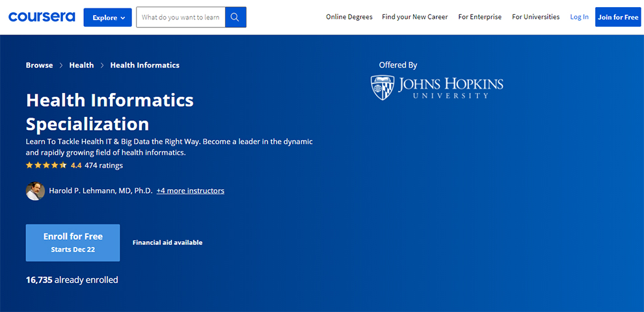Viewport: 644px width, 312px height.
Task: Open Harold P. Lehmann, MD, Ph.D. name
Action: (x=101, y=191)
